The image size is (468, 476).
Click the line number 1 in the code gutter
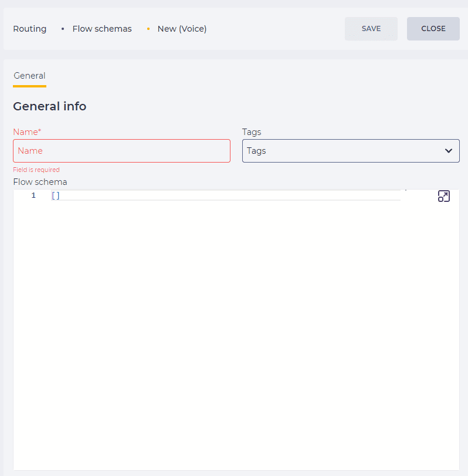33,195
